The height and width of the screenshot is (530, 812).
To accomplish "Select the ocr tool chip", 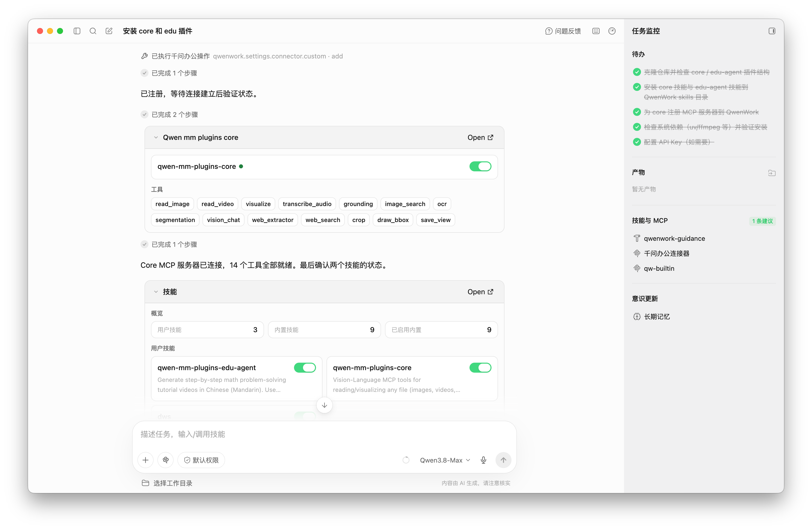I will pos(442,204).
